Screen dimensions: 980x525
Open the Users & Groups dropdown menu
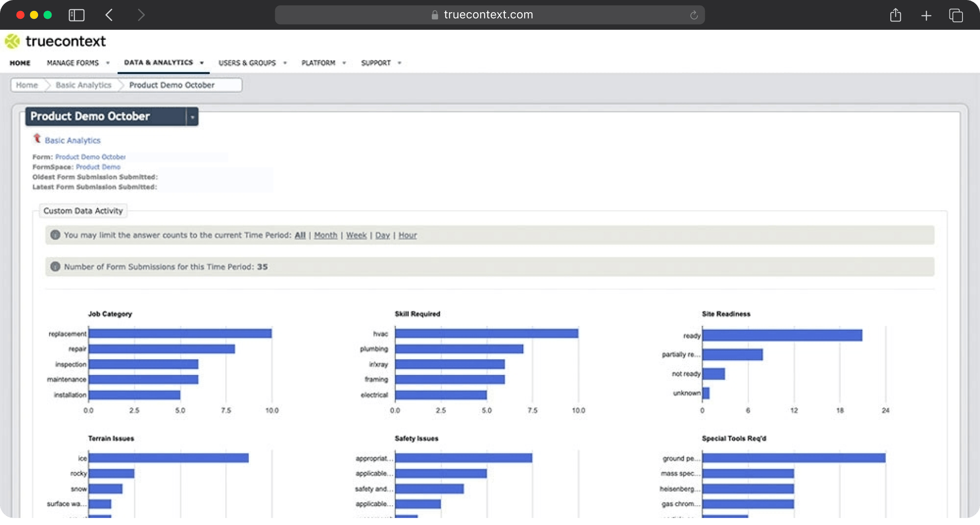(252, 63)
